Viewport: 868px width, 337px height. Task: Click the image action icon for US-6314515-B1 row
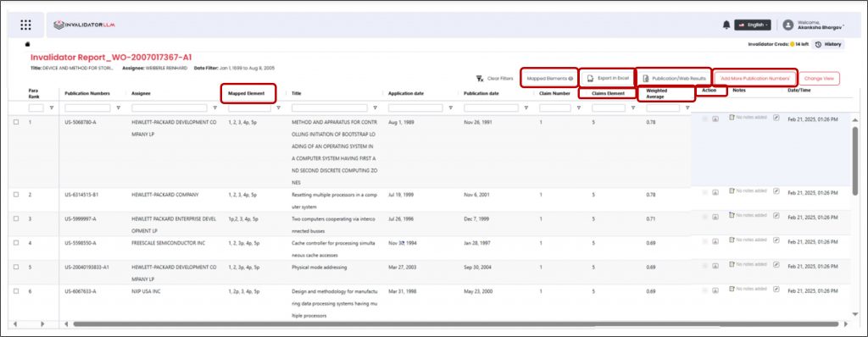tap(715, 192)
